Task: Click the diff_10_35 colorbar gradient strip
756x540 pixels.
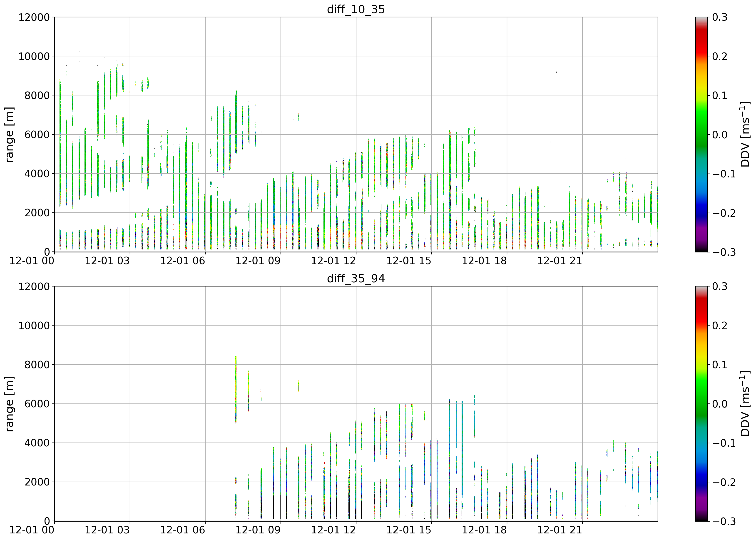Action: tap(701, 134)
